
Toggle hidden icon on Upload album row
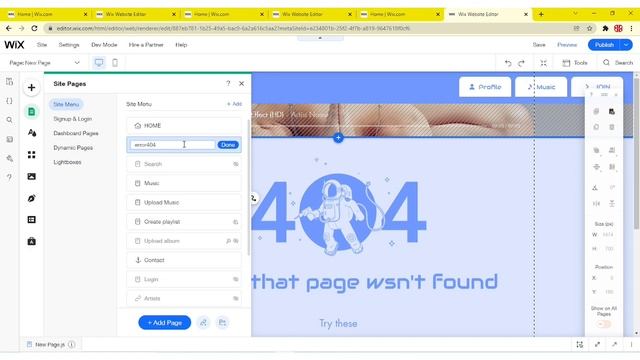236,241
